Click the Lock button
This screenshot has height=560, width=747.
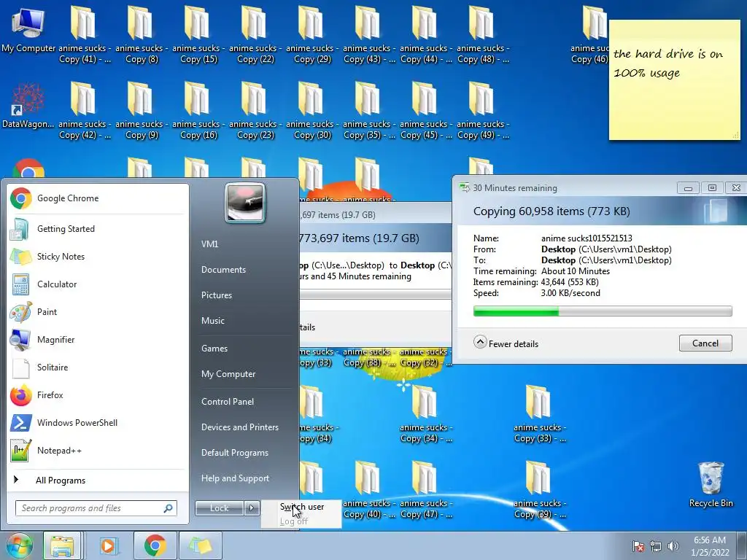click(220, 508)
